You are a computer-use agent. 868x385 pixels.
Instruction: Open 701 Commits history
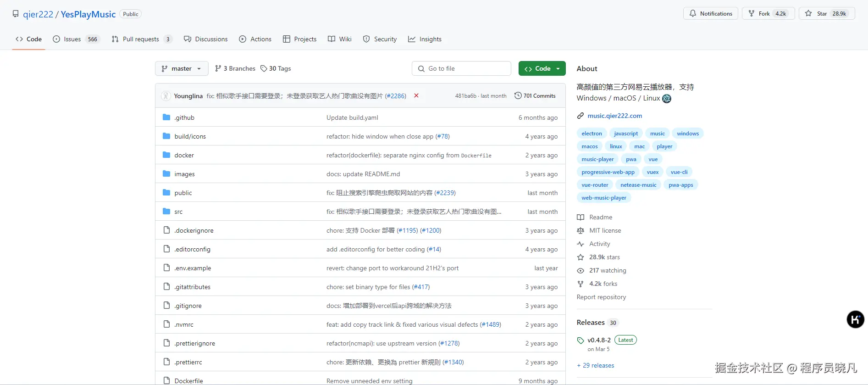[535, 95]
